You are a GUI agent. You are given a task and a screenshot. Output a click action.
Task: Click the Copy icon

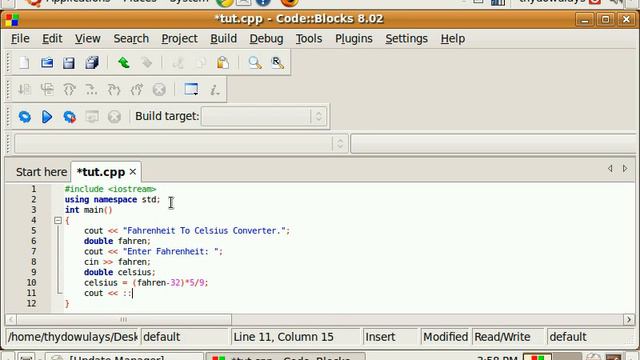point(200,63)
